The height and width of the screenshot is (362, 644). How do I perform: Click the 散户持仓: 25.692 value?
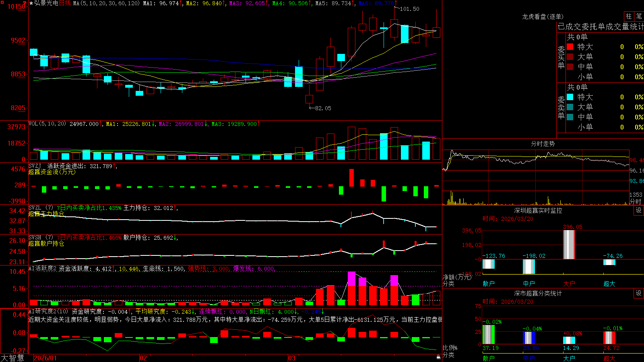[148, 238]
